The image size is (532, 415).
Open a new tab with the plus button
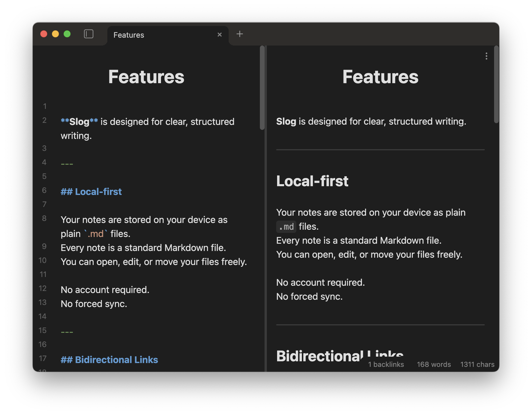(239, 34)
